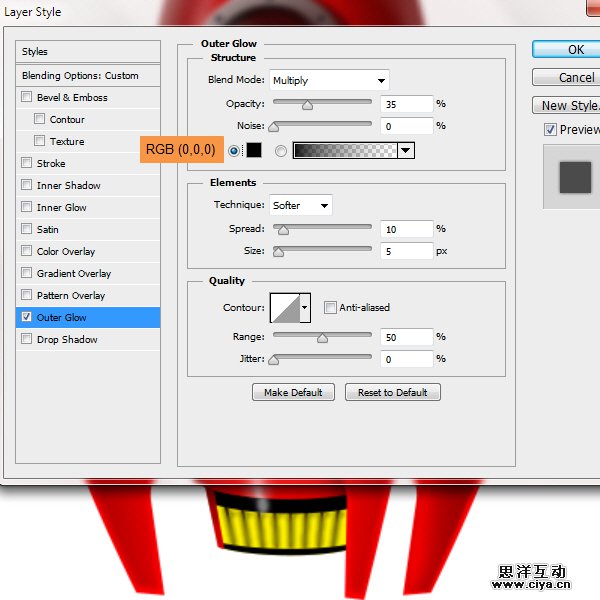
Task: Click the Spread value field showing 10
Action: click(407, 229)
